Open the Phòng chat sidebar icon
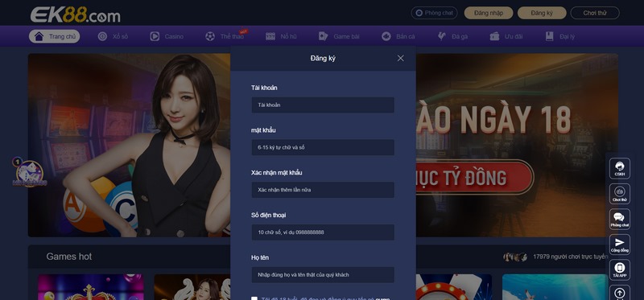Screen dimensions: 644x300 619,219
